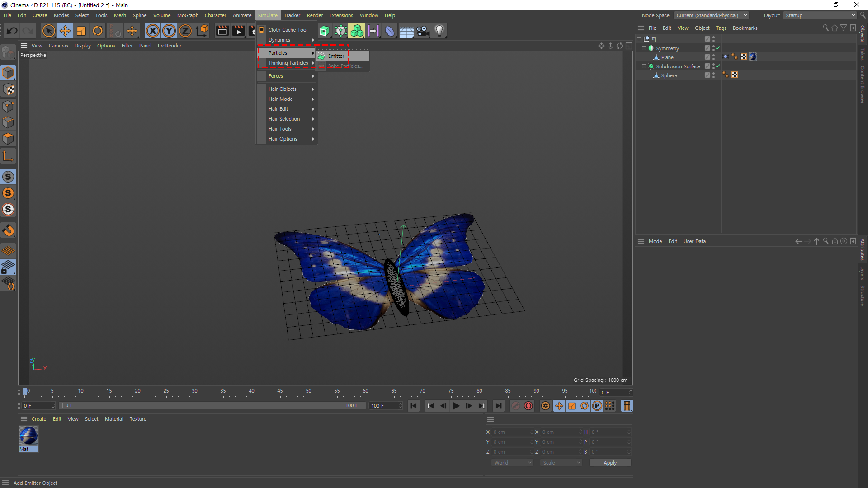Toggle X-axis lock icon
Screen dimensions: 868x488
pyautogui.click(x=153, y=31)
